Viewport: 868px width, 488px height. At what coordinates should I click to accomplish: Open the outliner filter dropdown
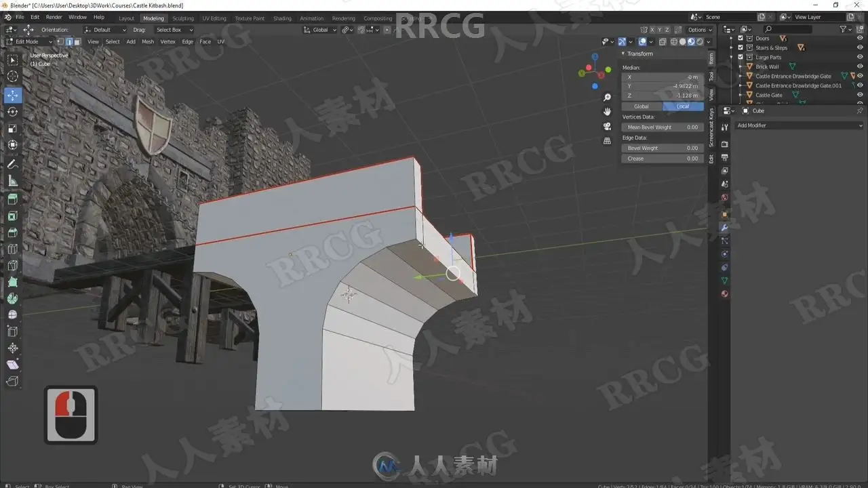click(845, 29)
